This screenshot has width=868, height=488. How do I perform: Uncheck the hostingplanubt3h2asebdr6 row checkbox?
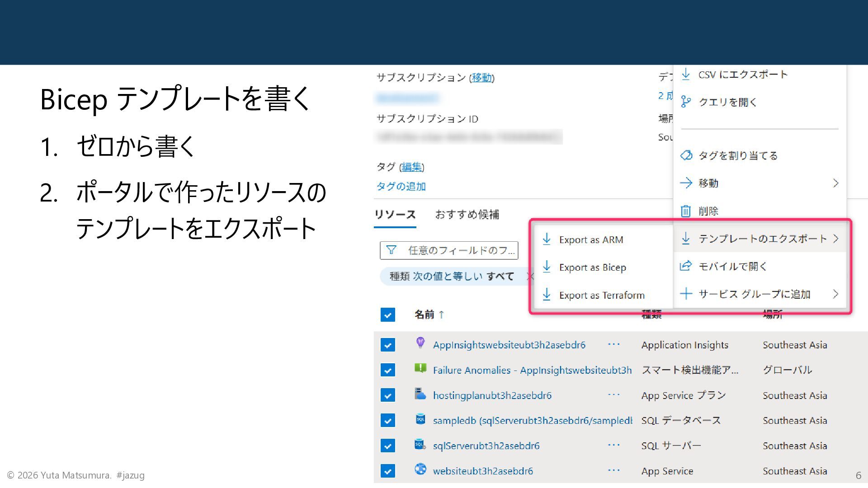coord(387,395)
